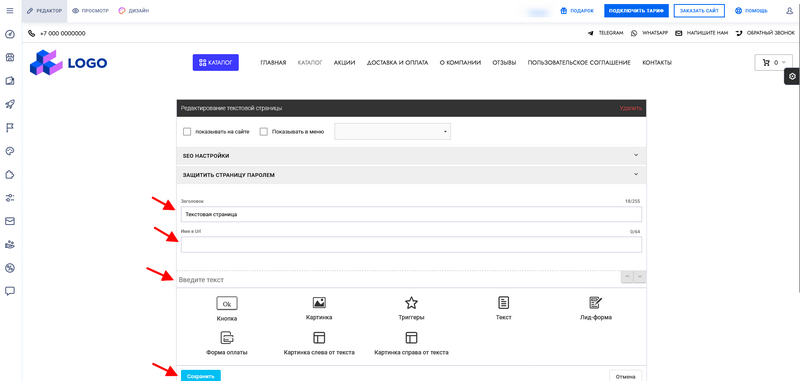Expand SEO настройки section
This screenshot has width=800, height=381.
point(411,156)
